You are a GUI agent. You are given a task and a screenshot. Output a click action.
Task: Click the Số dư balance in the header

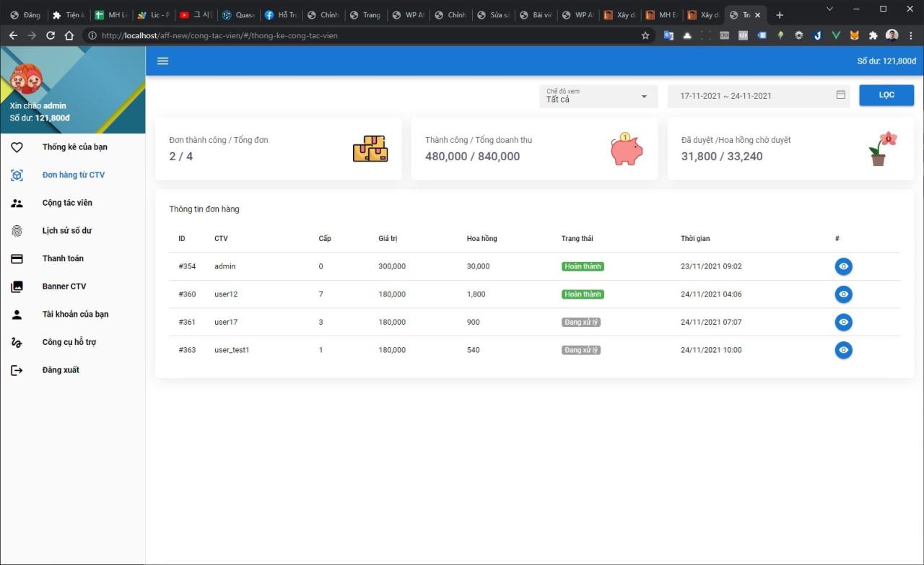pos(886,61)
